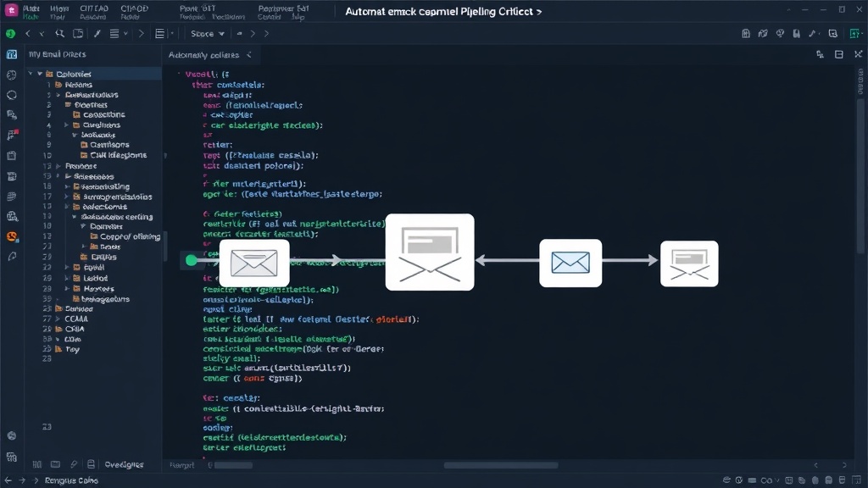Click the back arrow at toolbar's left end
This screenshot has height=488, width=868.
coord(28,34)
